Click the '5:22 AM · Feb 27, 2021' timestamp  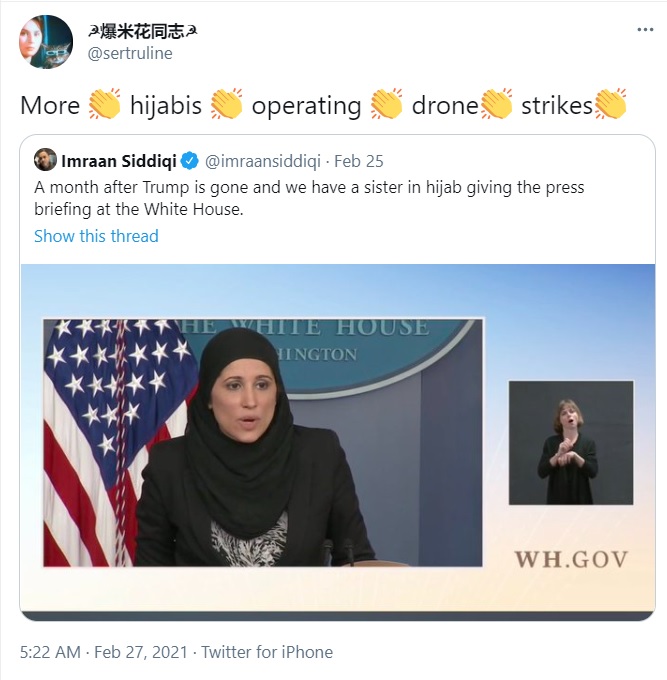[x=104, y=652]
